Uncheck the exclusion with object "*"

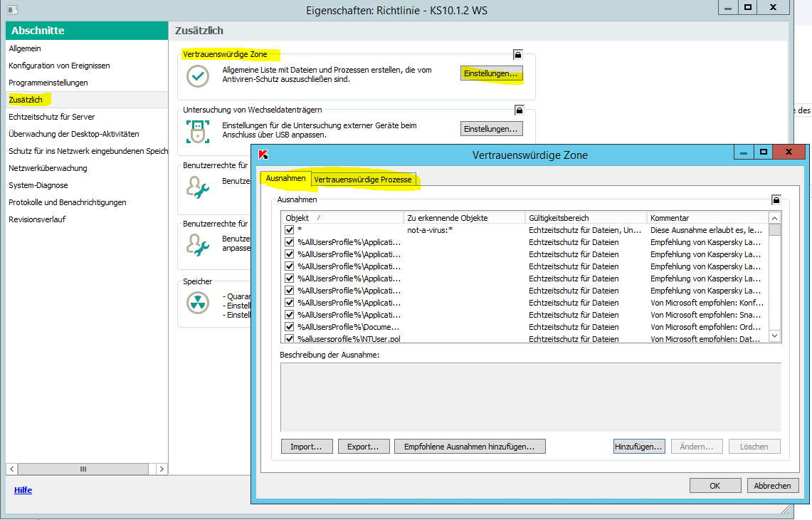(x=289, y=230)
